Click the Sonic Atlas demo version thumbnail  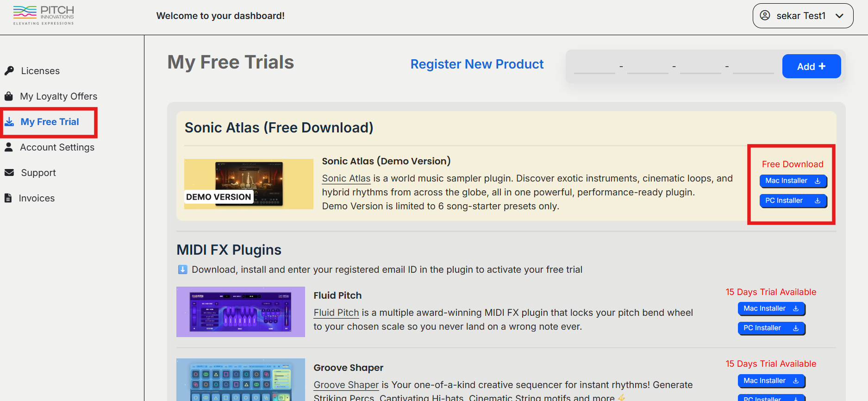(249, 184)
